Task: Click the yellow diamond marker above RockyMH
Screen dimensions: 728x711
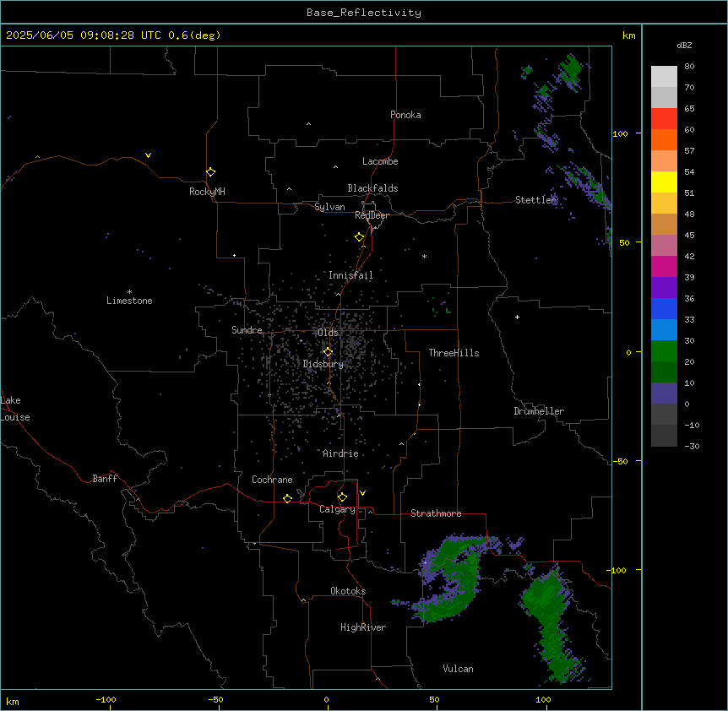Action: point(210,171)
